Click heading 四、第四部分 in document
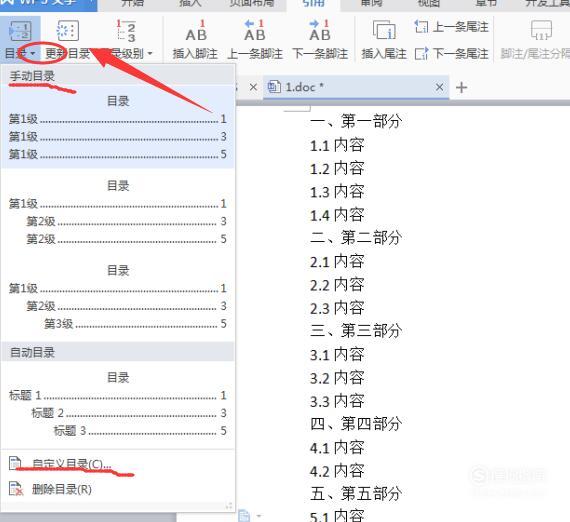 [x=356, y=424]
